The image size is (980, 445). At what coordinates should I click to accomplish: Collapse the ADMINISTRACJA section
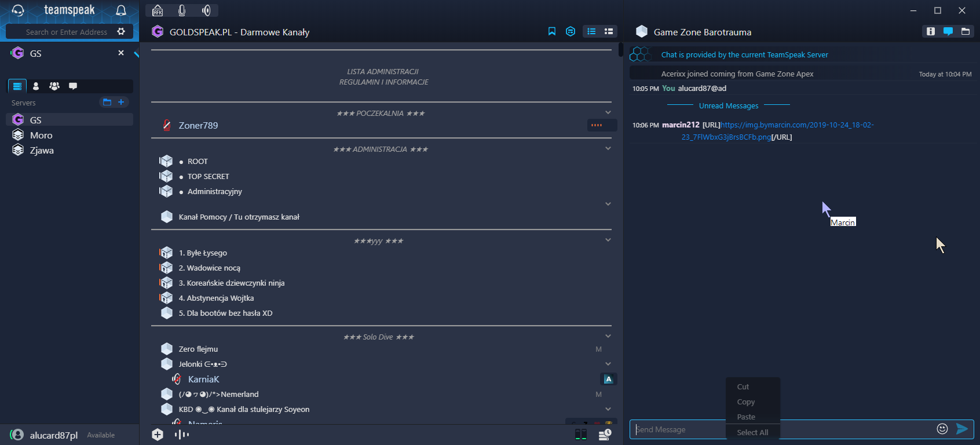pos(608,148)
